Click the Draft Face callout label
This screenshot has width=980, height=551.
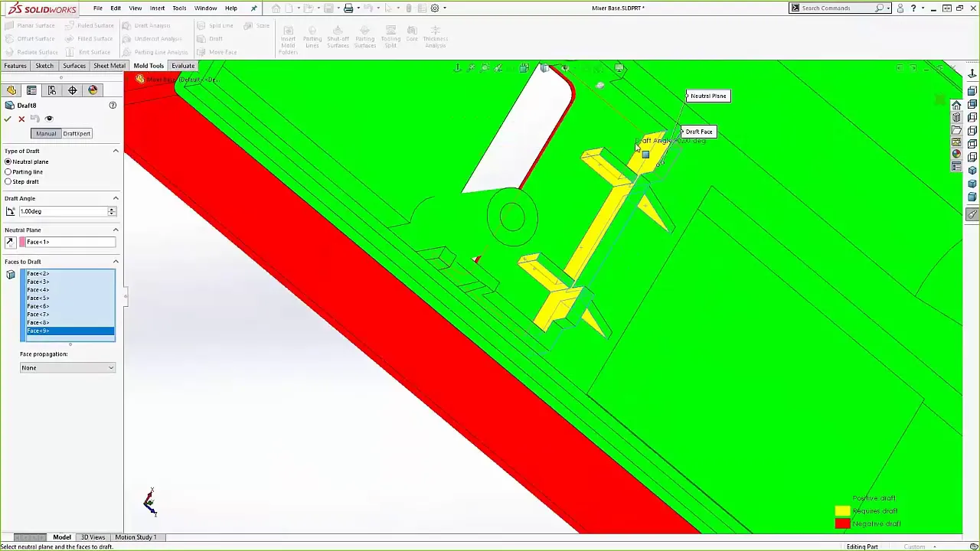pos(698,132)
